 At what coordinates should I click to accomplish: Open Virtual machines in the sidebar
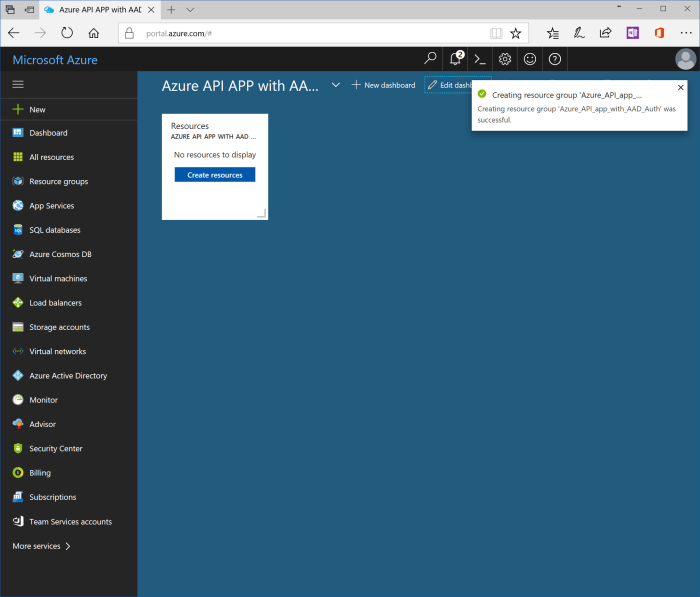69,278
